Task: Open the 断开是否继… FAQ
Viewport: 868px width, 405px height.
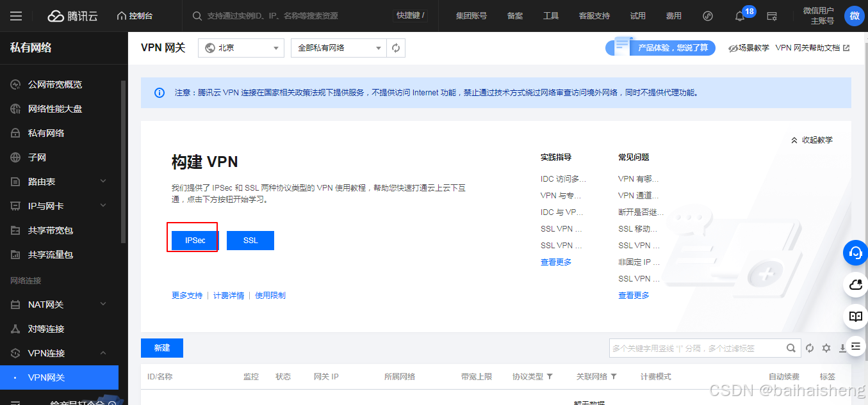Action: pyautogui.click(x=641, y=212)
